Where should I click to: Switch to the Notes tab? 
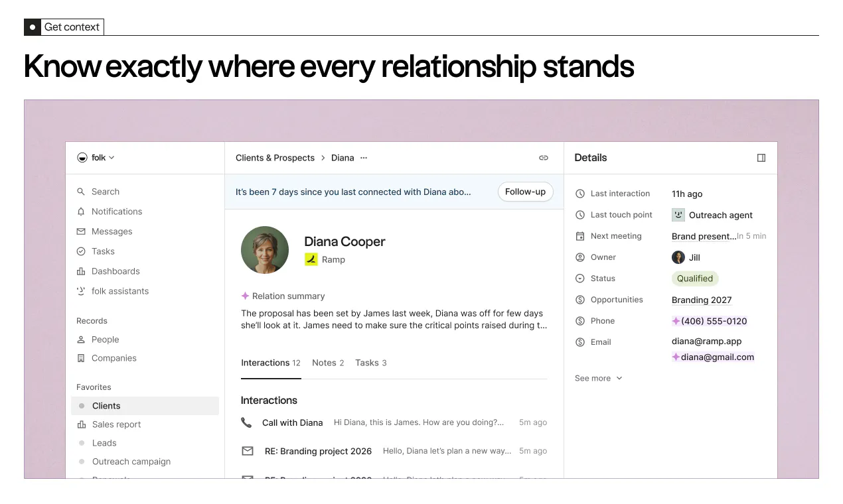click(x=328, y=363)
